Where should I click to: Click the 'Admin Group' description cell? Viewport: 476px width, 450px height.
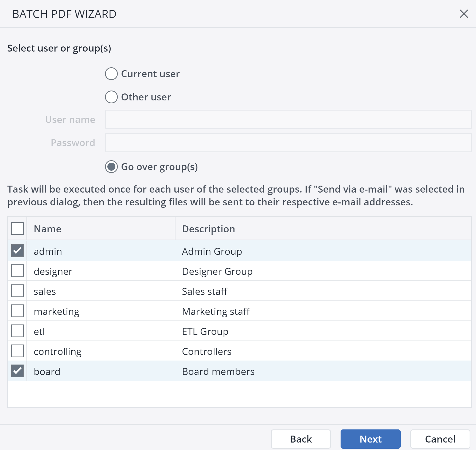click(323, 251)
